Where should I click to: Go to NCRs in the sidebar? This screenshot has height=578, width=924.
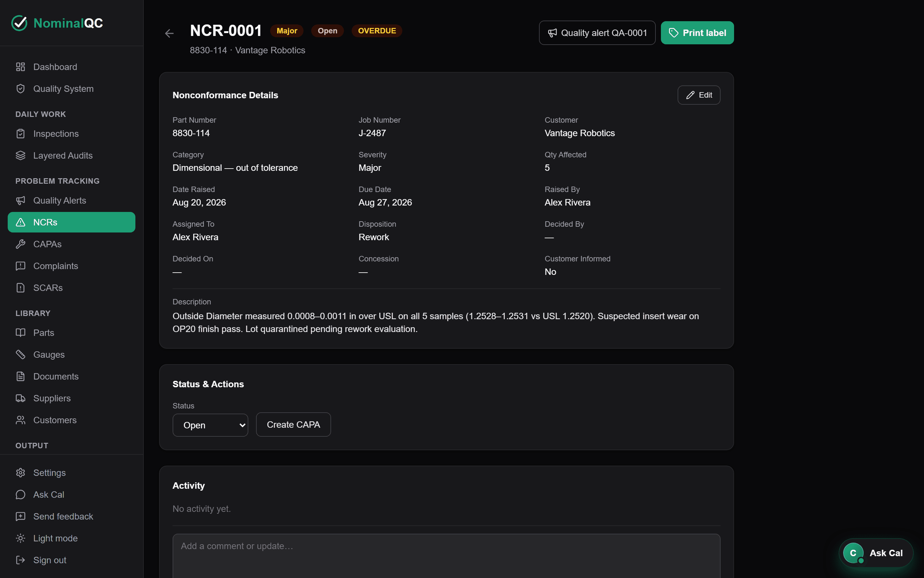72,222
